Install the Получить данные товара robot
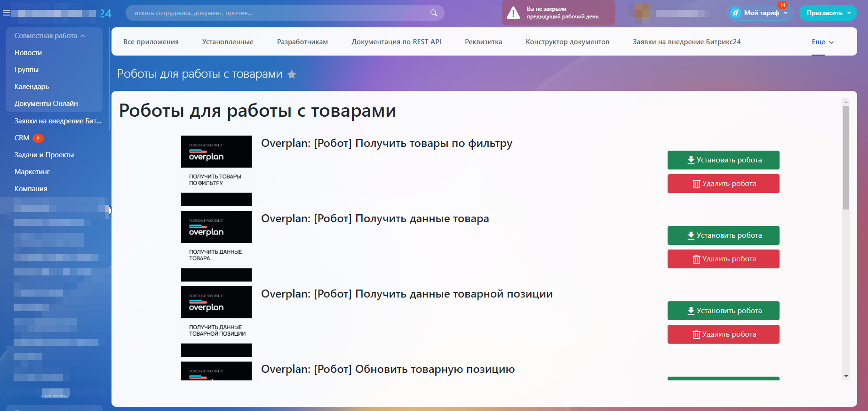Viewport: 868px width, 411px height. [724, 235]
